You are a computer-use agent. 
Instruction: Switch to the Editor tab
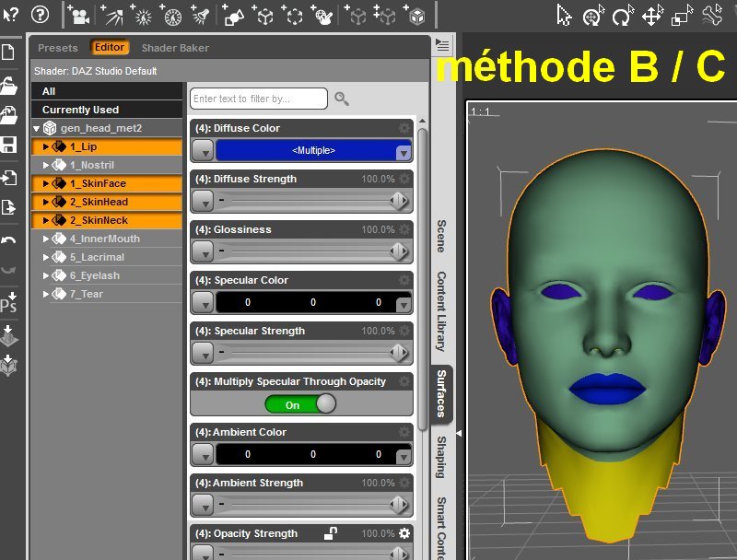tap(110, 48)
